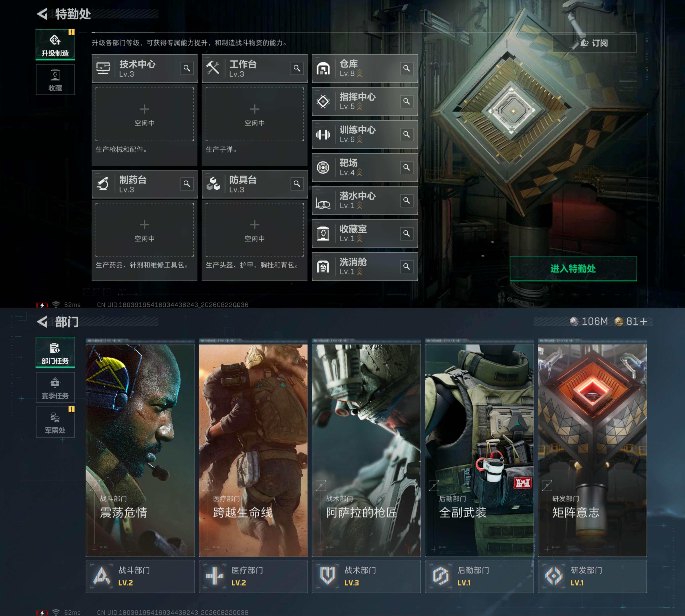Add production in 制药台 空闲中 slot

pyautogui.click(x=144, y=230)
